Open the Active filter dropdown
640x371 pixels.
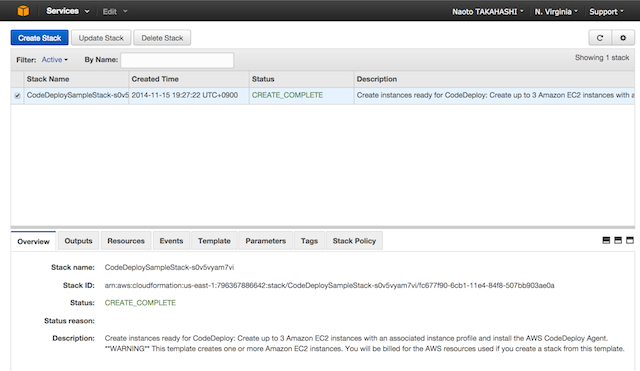pyautogui.click(x=54, y=60)
